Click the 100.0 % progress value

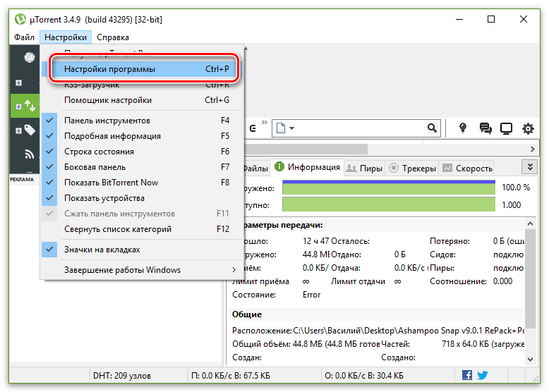click(516, 188)
